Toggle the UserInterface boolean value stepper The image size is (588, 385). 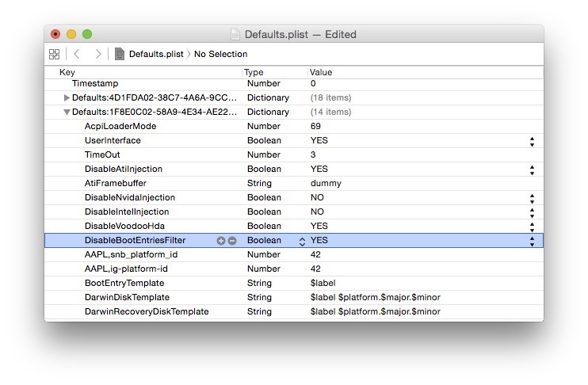coord(532,141)
